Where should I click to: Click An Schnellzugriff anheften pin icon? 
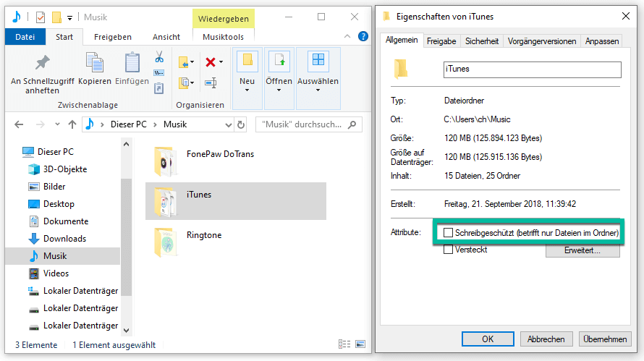42,63
